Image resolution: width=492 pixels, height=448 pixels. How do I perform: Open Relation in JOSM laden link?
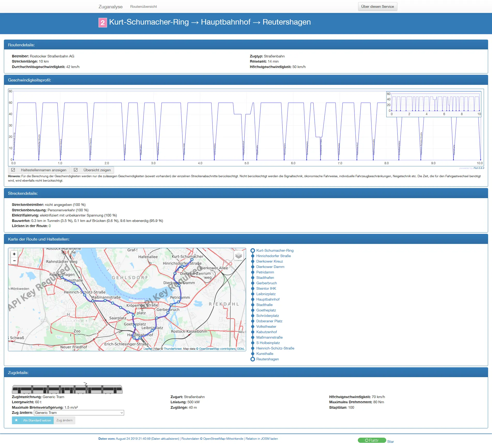[x=262, y=439]
